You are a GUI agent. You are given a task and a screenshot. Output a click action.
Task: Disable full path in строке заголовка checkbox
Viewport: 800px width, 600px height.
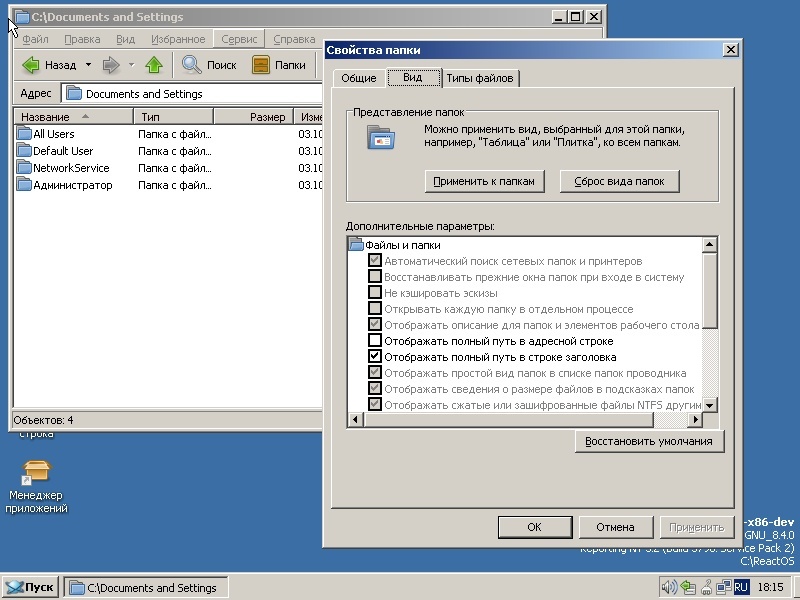(x=374, y=356)
